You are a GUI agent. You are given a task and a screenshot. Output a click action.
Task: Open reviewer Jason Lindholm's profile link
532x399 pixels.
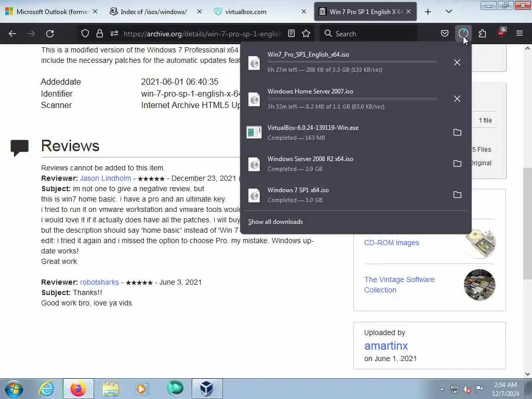[105, 179]
